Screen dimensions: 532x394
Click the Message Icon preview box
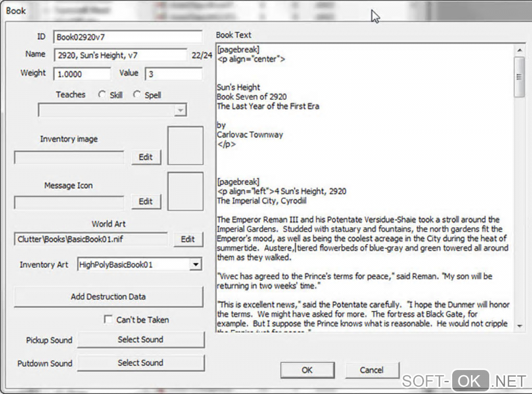click(185, 192)
